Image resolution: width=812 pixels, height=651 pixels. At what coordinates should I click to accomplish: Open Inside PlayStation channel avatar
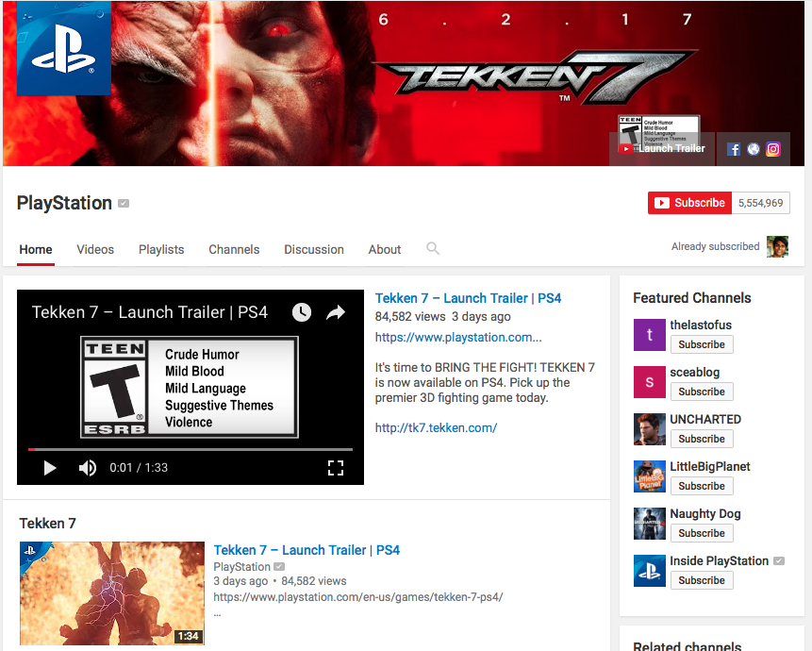point(650,571)
